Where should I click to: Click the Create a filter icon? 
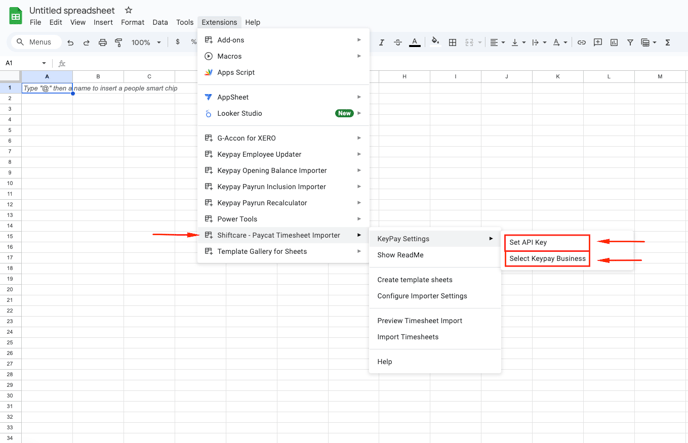630,43
